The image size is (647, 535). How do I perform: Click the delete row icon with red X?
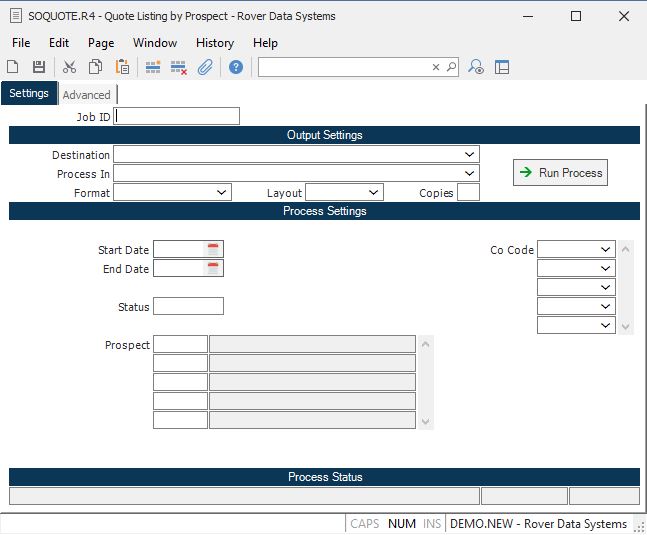point(179,67)
